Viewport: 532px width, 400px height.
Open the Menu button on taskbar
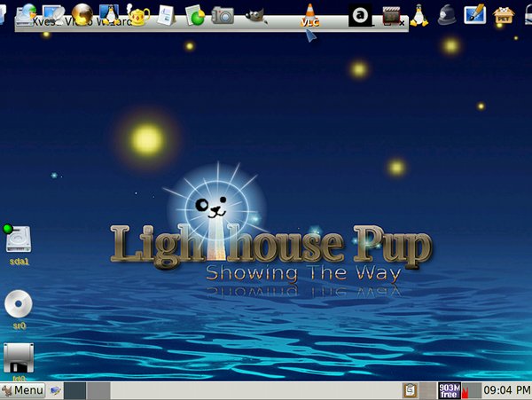[x=23, y=390]
